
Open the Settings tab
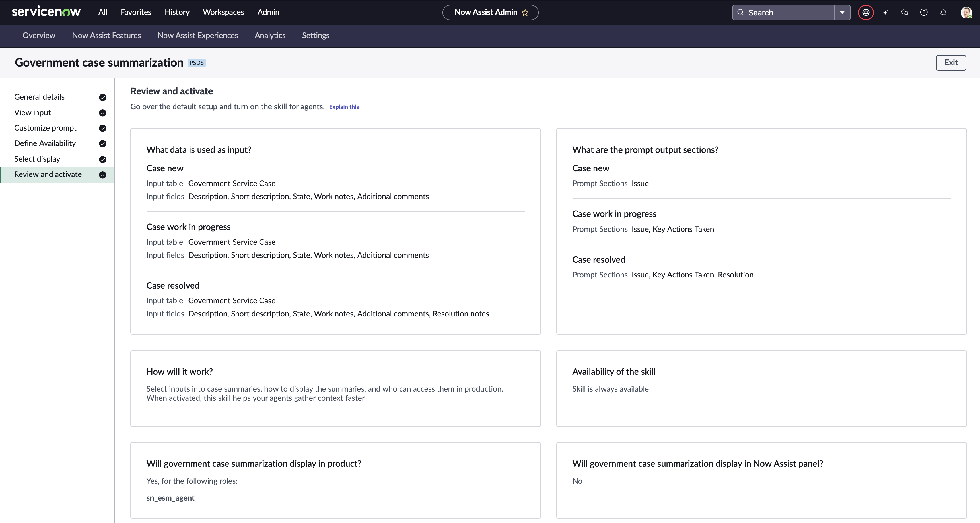tap(316, 35)
